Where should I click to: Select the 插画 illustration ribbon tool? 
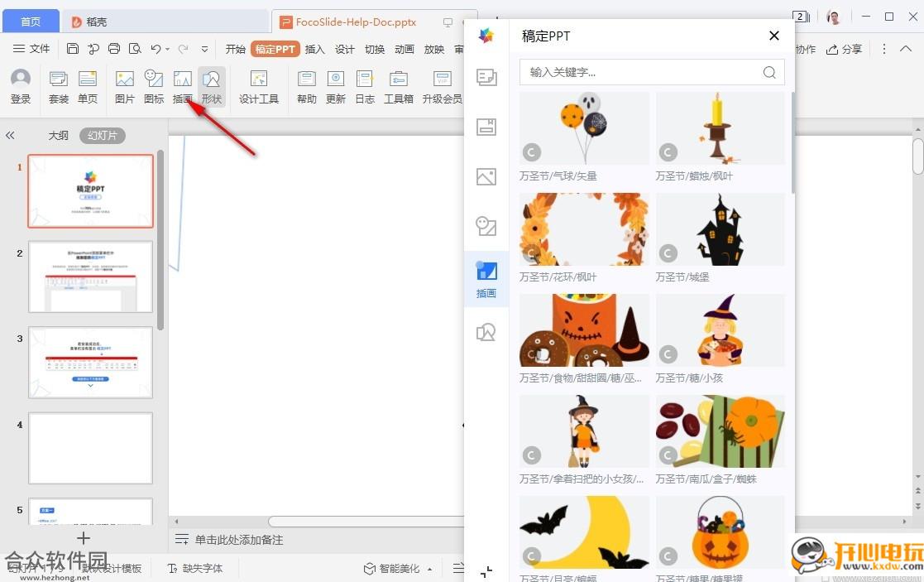click(183, 86)
